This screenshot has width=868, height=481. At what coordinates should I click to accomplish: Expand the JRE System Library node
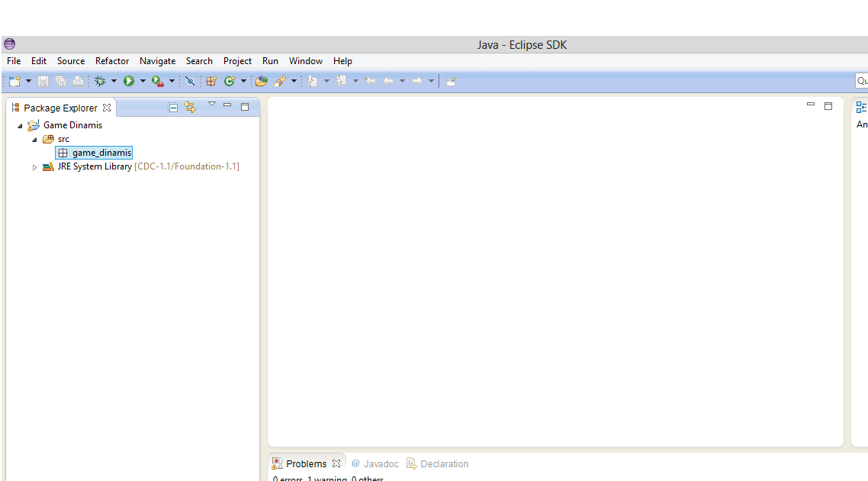[x=34, y=167]
